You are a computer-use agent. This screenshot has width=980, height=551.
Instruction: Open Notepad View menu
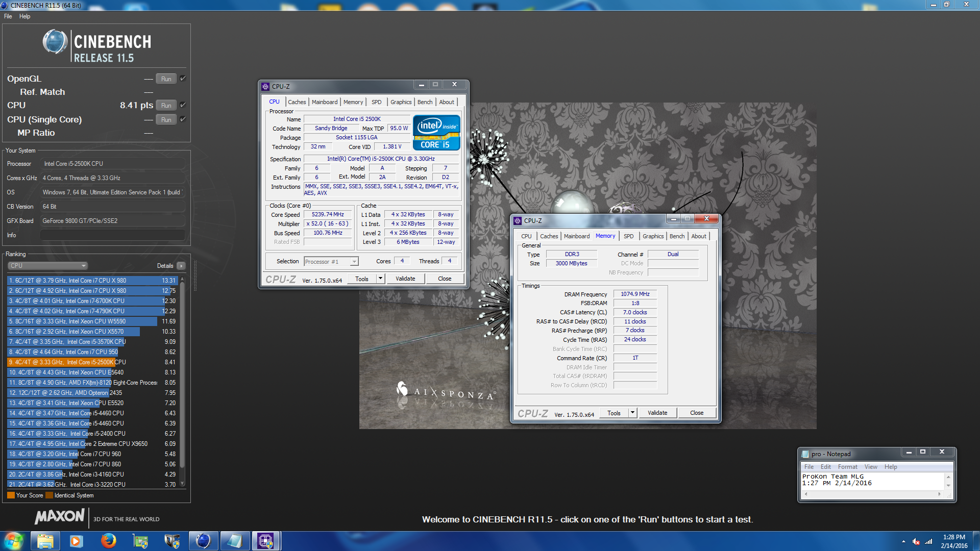pyautogui.click(x=871, y=467)
